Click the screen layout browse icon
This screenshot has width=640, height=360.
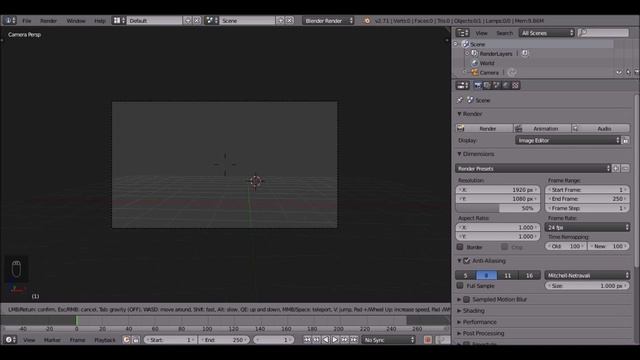[119, 20]
